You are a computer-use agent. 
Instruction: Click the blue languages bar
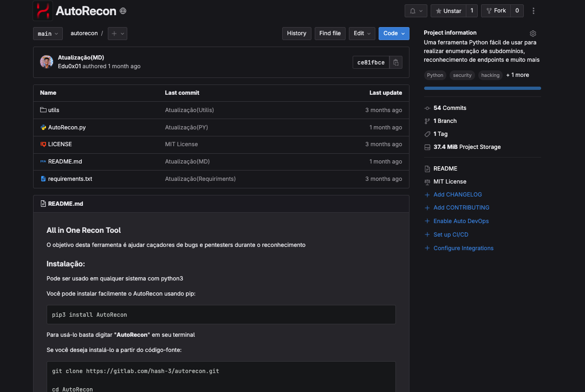click(x=482, y=88)
